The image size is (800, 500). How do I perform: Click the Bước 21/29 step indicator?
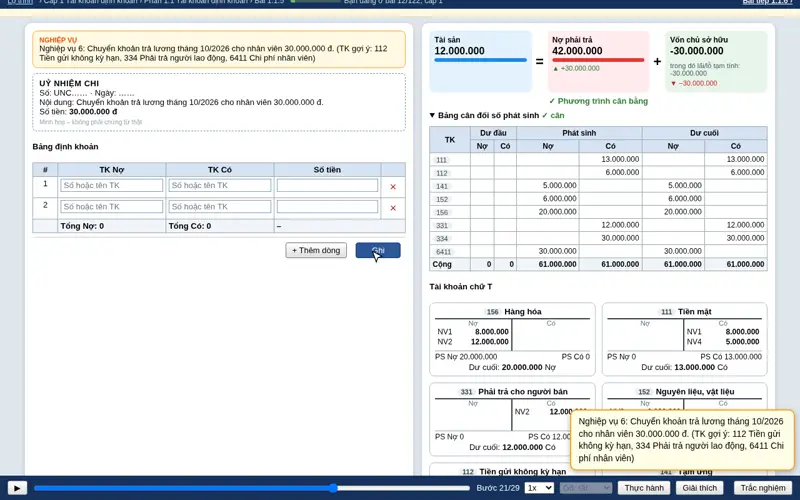498,488
